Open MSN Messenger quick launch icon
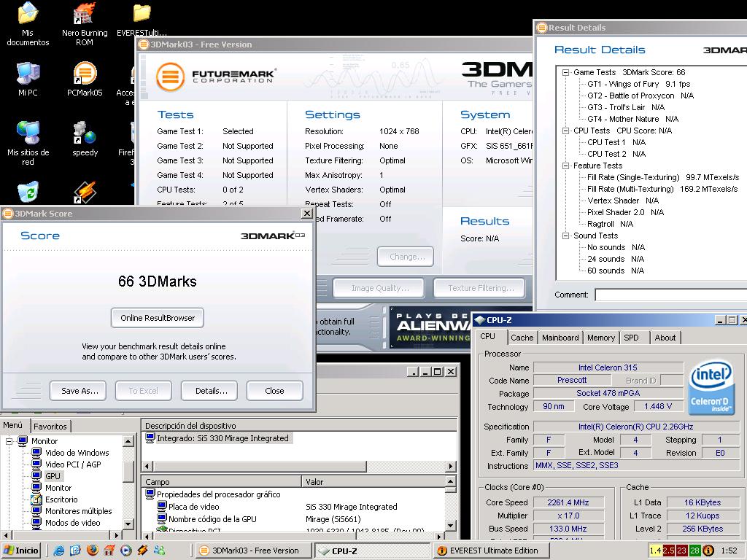The width and height of the screenshot is (747, 560). [x=159, y=551]
